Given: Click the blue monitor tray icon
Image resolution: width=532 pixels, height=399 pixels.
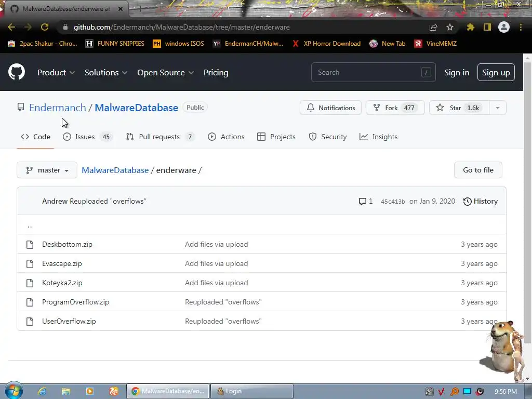Looking at the screenshot, I should coord(467,391).
